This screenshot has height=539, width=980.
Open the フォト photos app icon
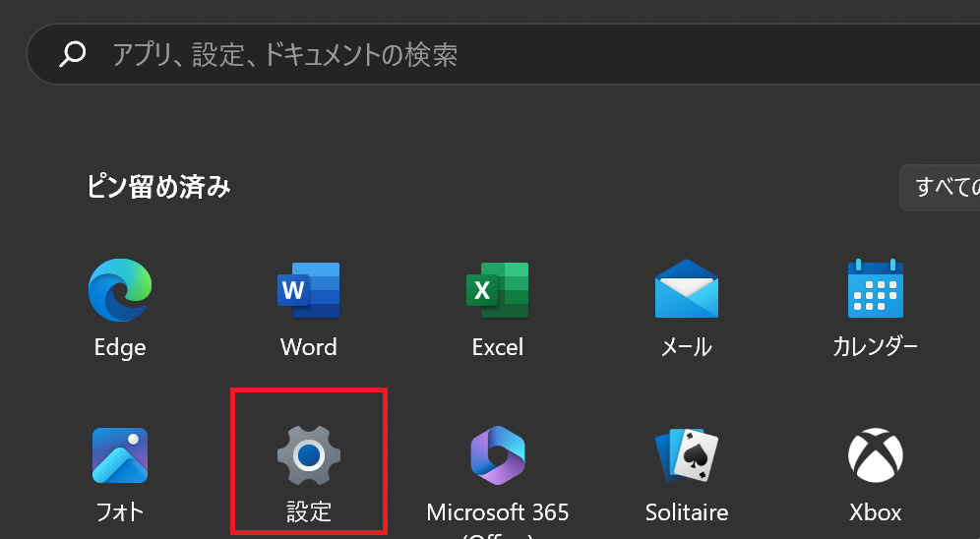point(120,454)
